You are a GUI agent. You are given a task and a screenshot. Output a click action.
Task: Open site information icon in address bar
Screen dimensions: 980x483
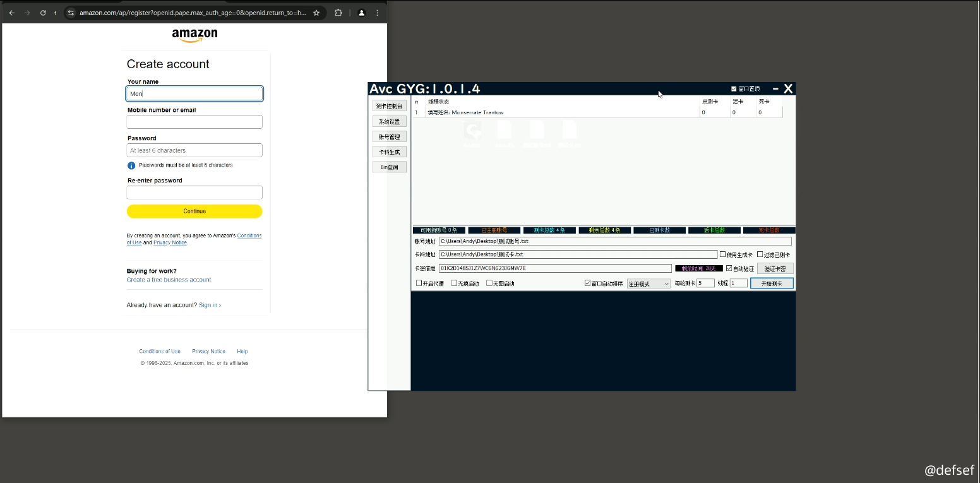pos(71,13)
